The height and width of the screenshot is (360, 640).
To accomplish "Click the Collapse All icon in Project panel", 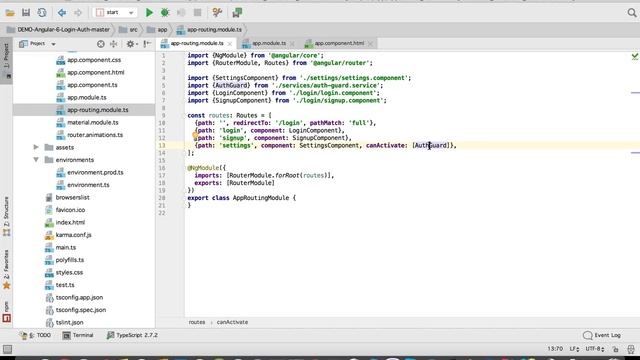I will pos(113,44).
